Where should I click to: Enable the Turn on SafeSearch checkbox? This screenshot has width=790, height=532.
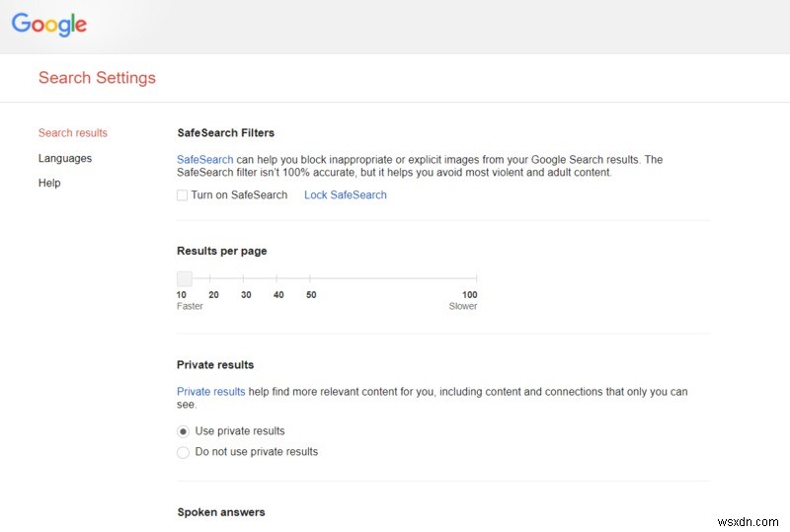(182, 195)
